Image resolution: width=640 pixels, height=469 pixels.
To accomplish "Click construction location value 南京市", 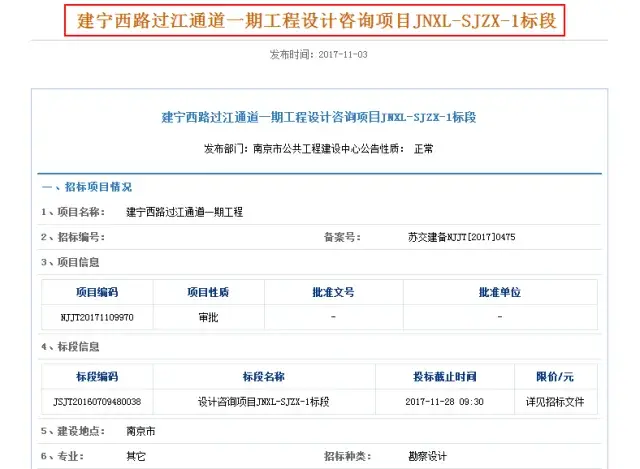I will click(x=141, y=431).
